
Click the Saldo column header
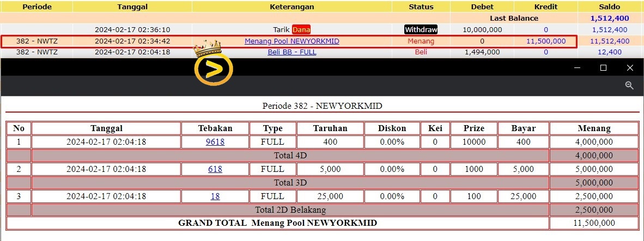(x=610, y=7)
